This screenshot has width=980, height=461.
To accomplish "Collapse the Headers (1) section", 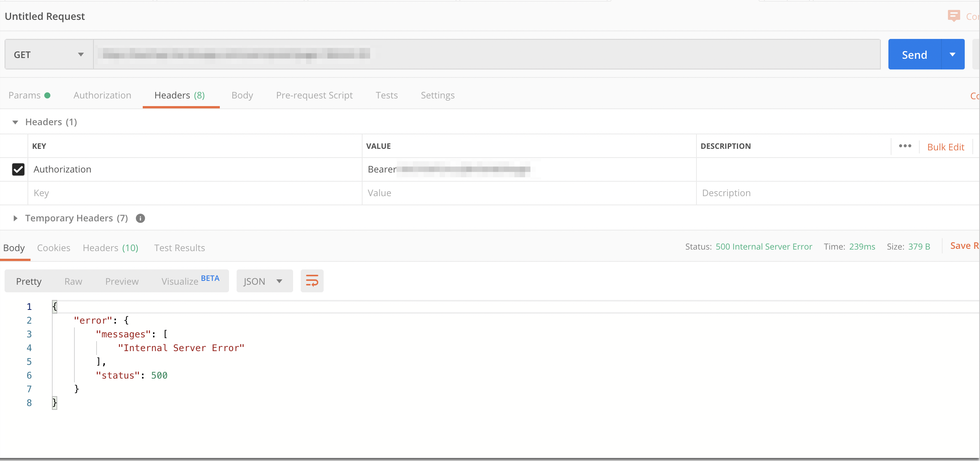I will click(15, 122).
